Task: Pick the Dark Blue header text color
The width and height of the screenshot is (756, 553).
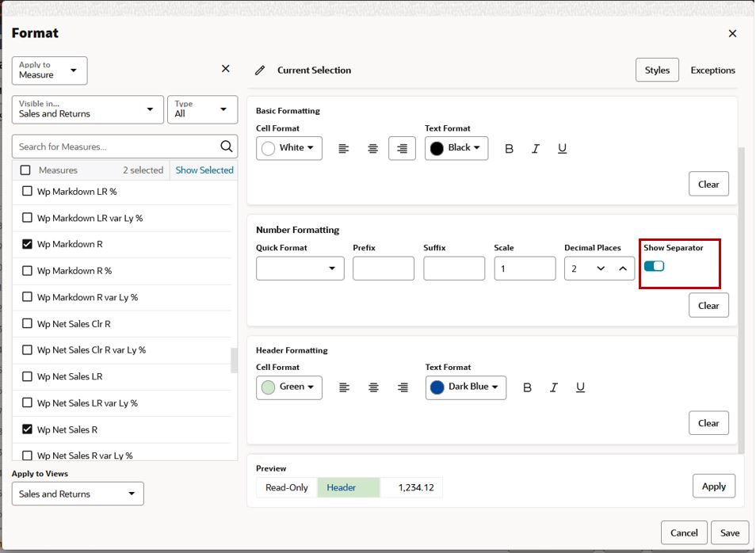Action: (x=465, y=387)
